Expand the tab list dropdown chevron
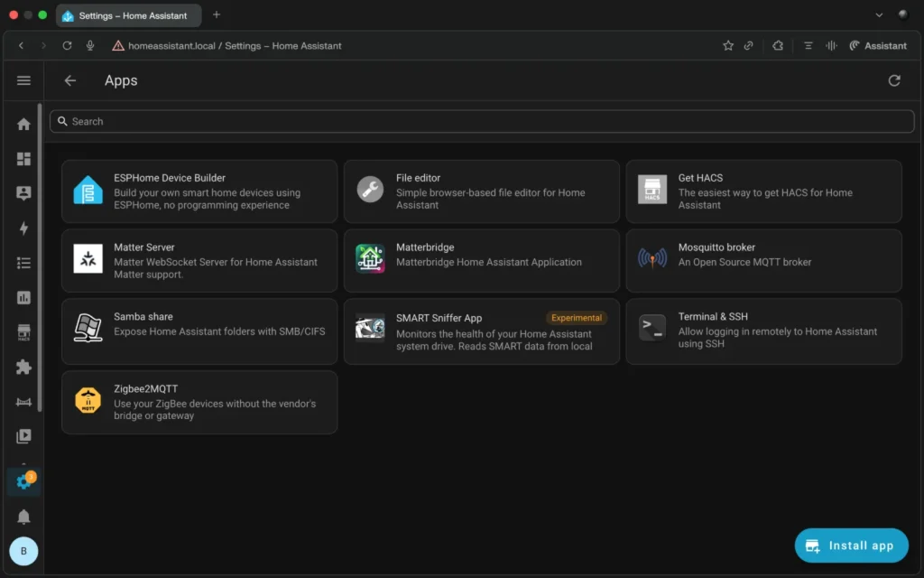The image size is (924, 578). point(879,15)
